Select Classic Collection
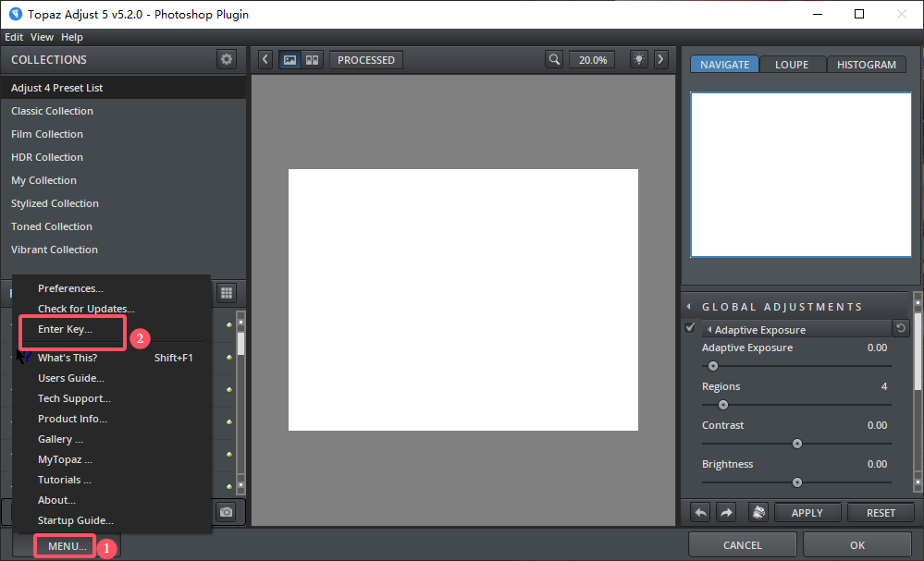924x561 pixels. tap(123, 111)
